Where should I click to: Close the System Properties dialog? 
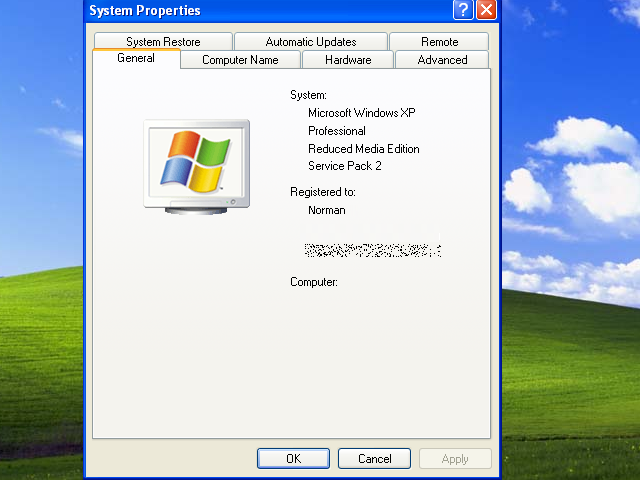(486, 11)
